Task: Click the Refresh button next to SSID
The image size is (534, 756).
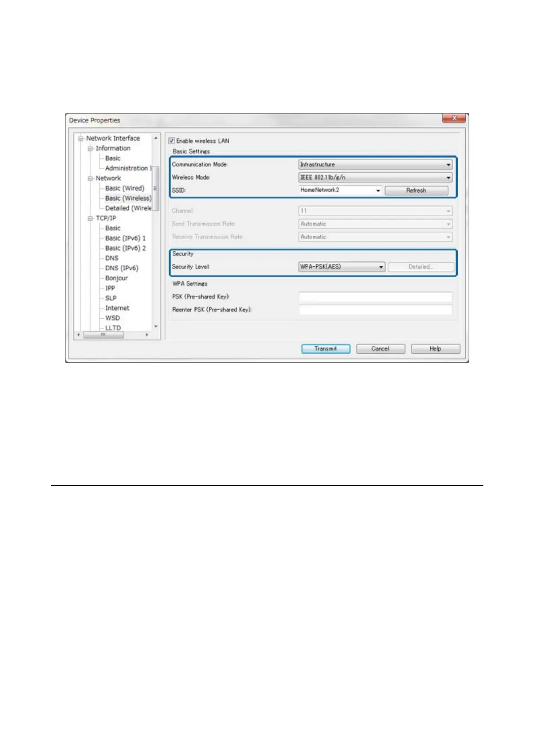Action: [x=416, y=190]
